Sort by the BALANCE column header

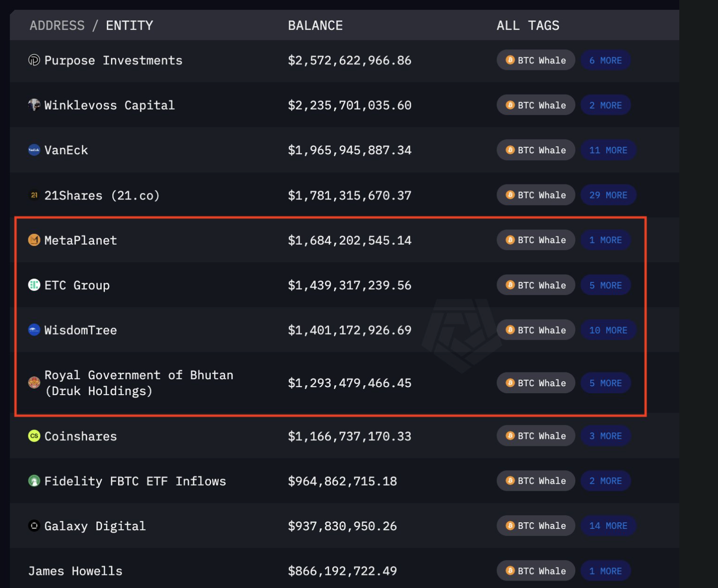(x=315, y=26)
